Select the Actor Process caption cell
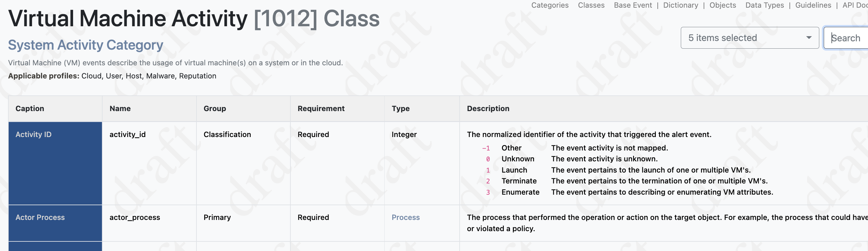 tap(55, 223)
